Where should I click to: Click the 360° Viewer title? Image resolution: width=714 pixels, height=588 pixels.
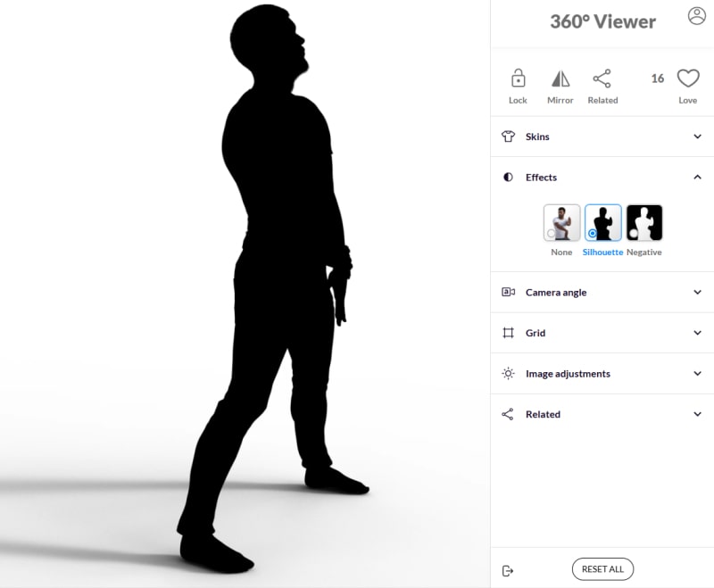(602, 21)
